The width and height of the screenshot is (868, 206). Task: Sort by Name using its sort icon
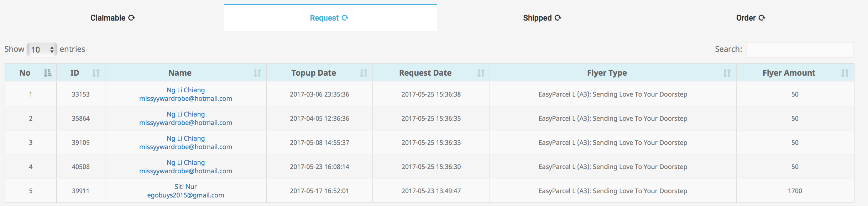click(x=257, y=73)
